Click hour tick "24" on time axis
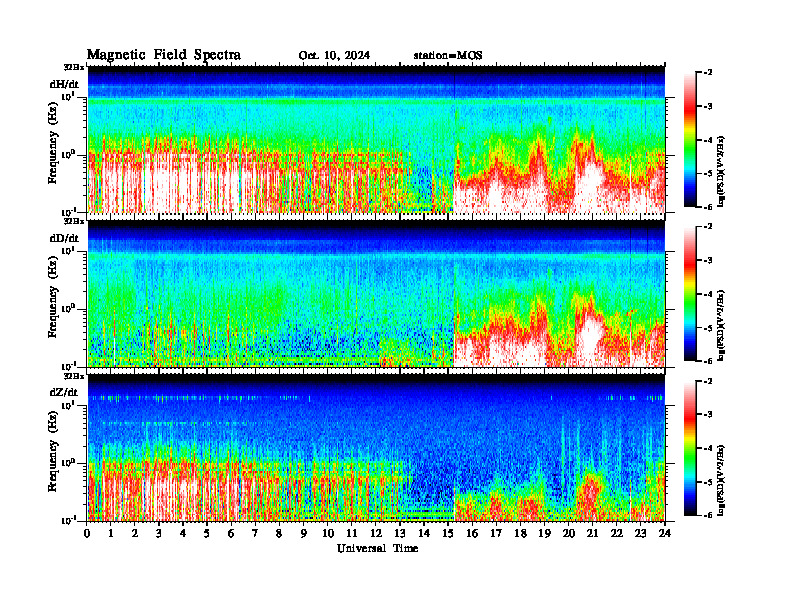 coord(665,534)
